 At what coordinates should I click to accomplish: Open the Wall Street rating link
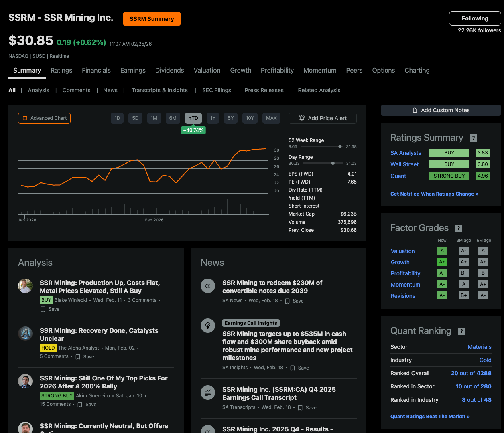coord(404,164)
